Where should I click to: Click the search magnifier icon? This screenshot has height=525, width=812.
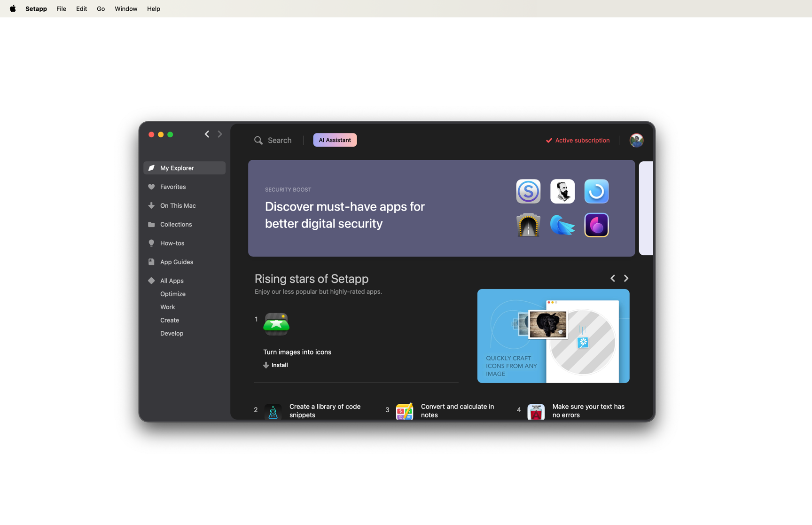pyautogui.click(x=258, y=140)
